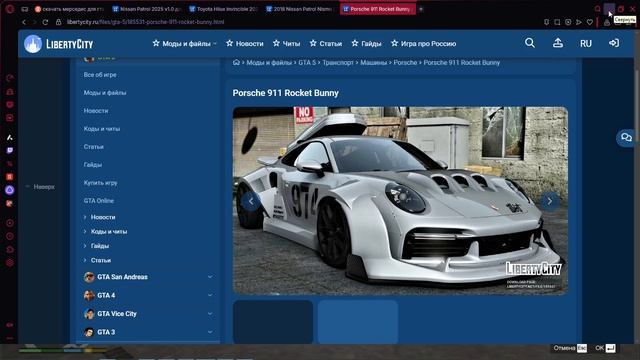The width and height of the screenshot is (640, 360).
Task: Click the purple circular sidebar icon
Action: pyautogui.click(x=10, y=190)
